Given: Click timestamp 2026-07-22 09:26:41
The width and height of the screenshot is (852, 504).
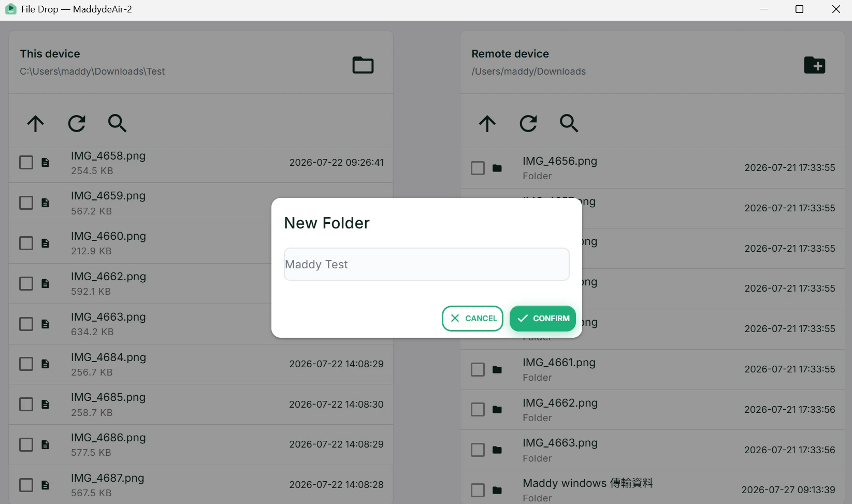Looking at the screenshot, I should [337, 163].
